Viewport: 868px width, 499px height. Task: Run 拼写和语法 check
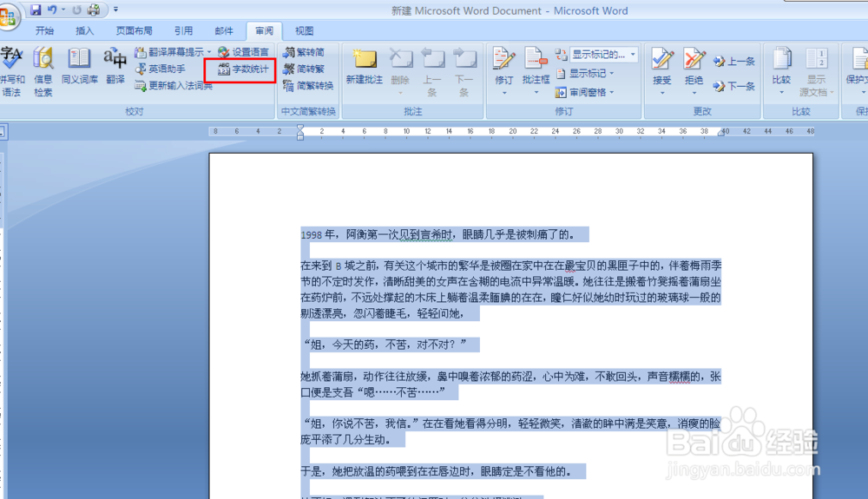[x=11, y=72]
